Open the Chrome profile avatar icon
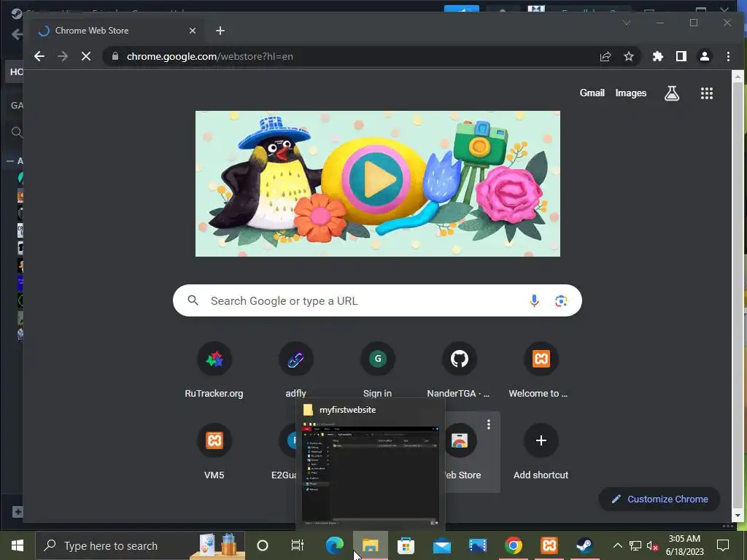 [705, 56]
